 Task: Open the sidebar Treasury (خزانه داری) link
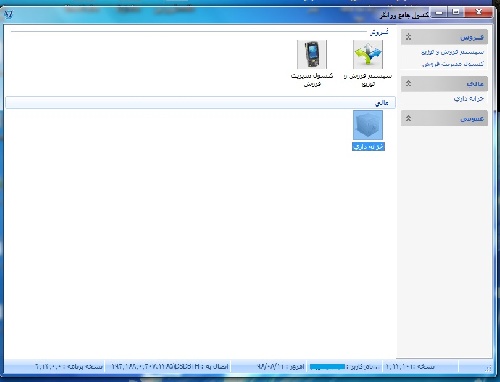click(x=469, y=99)
